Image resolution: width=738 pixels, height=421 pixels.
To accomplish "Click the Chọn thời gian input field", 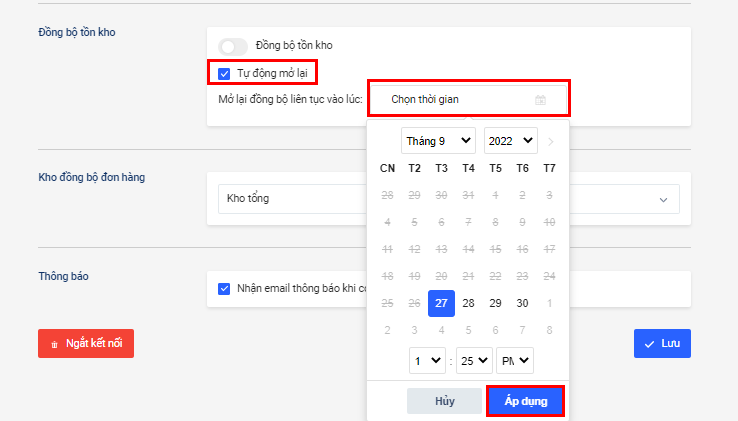I will coord(455,100).
